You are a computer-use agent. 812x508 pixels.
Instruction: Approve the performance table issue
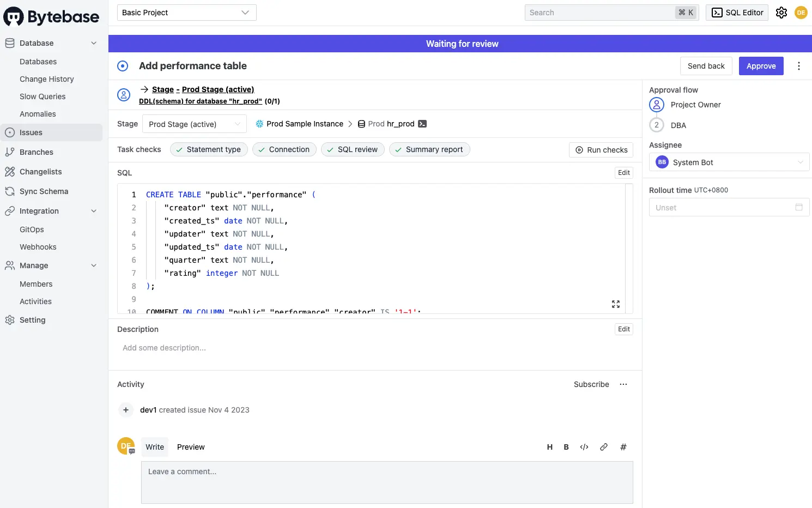pos(761,66)
